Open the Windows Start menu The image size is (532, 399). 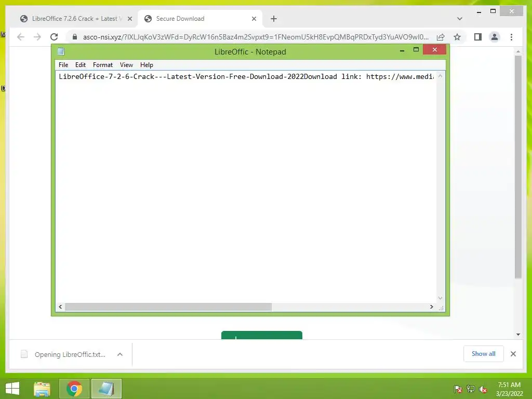point(12,389)
